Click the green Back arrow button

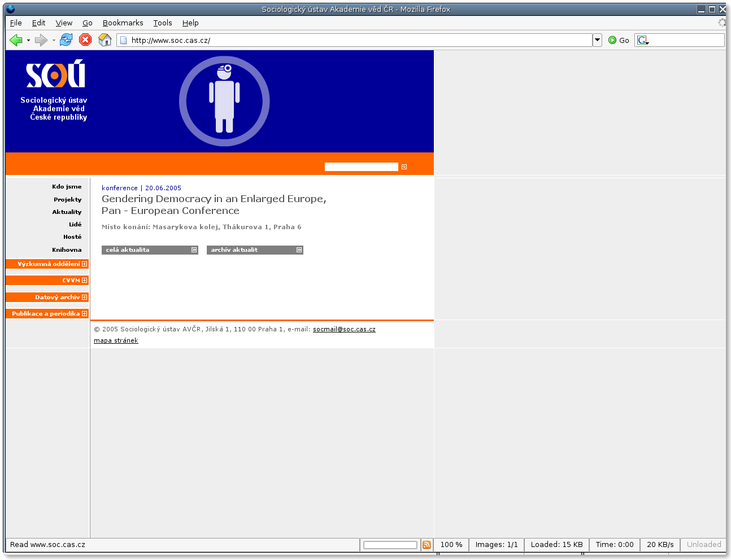point(16,40)
